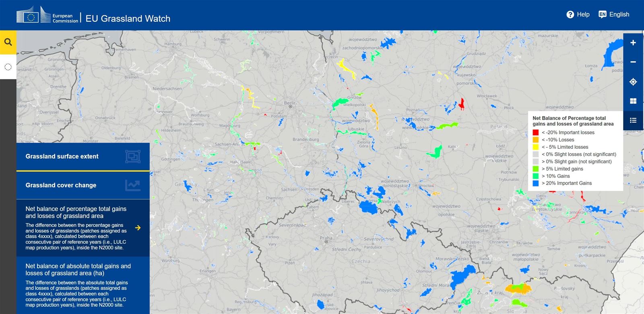Click the Hamburg label on the map
Viewport: 644px width, 314px height.
(x=173, y=44)
